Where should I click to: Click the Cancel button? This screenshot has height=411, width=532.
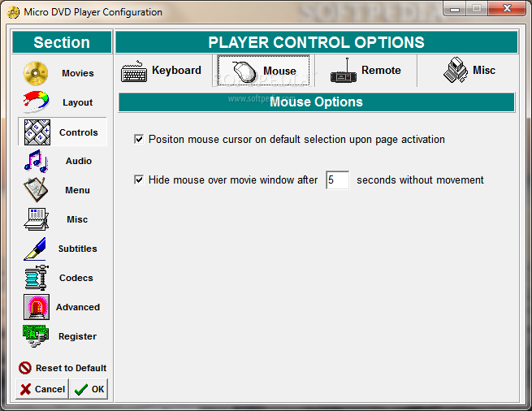pos(42,389)
